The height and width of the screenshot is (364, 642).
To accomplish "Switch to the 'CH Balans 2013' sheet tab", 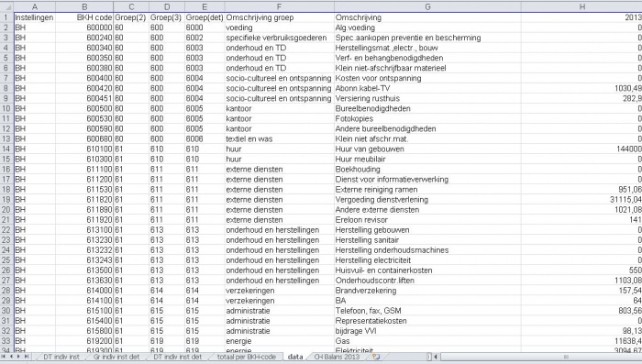I will 337,357.
